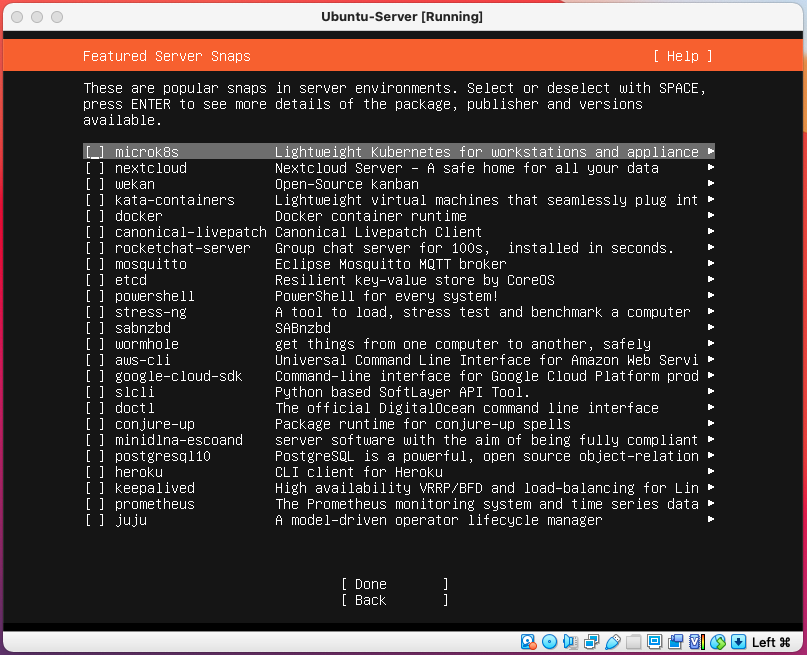
Task: Click the Done button
Action: tap(395, 584)
